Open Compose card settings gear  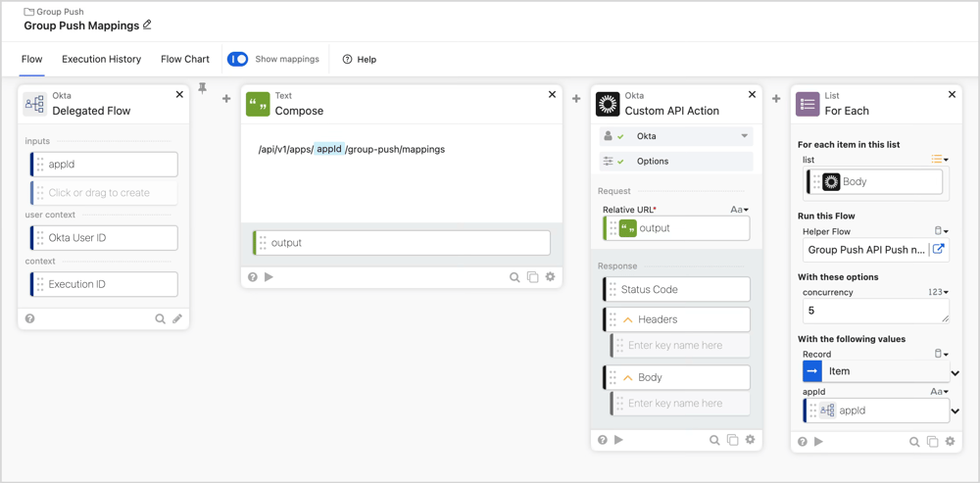[x=550, y=277]
